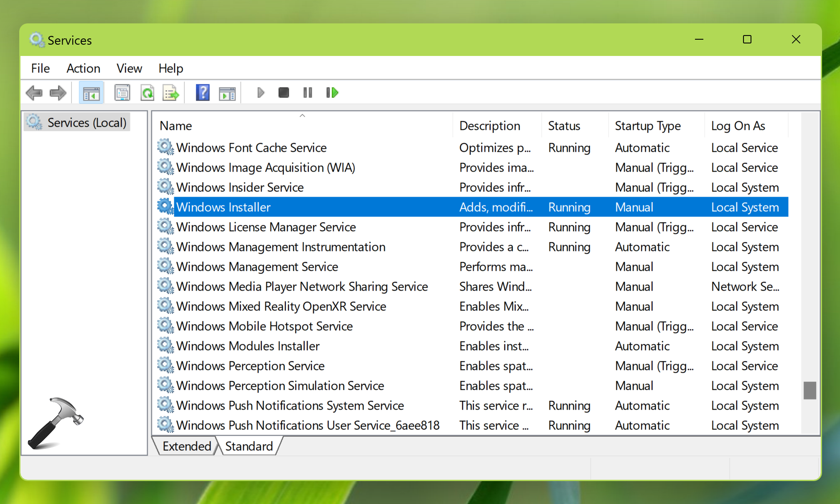Toggle Show/Hide Console Tree icon
Screen dimensions: 840x504
(91, 93)
